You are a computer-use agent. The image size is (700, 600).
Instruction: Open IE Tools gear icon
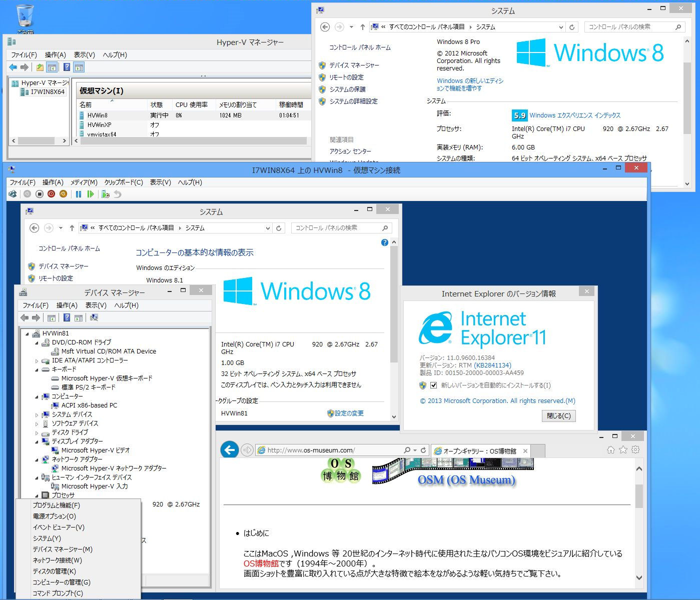click(635, 450)
